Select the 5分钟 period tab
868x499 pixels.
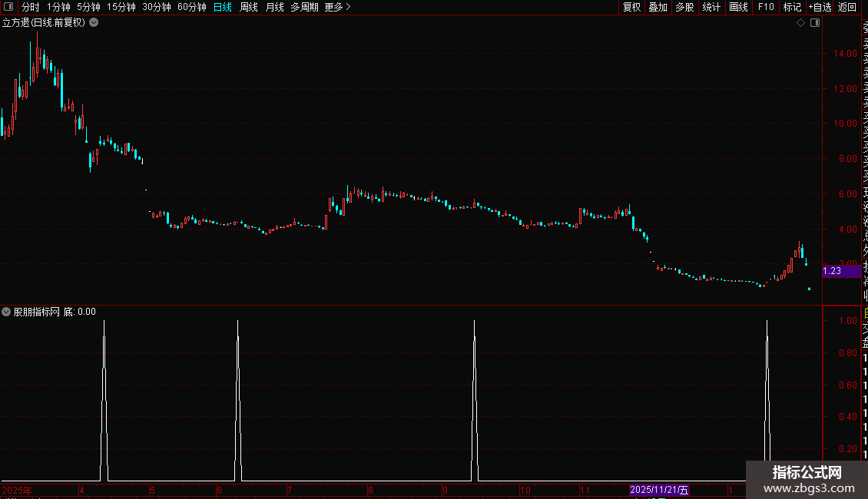pyautogui.click(x=88, y=7)
